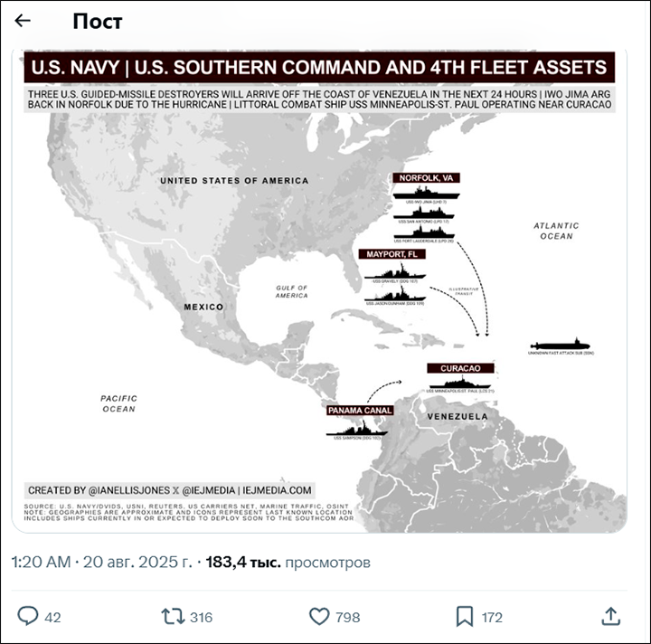
Task: Click the USS Iwo Jima ship silhouette
Action: (427, 193)
